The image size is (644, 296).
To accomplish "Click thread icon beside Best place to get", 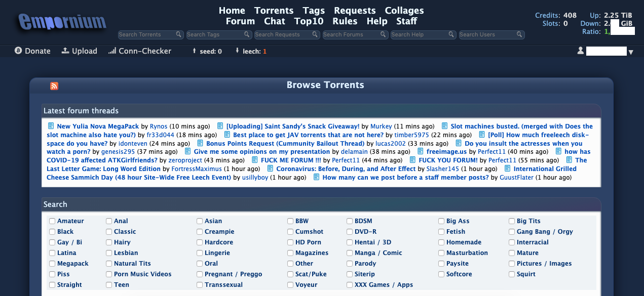I will (227, 135).
